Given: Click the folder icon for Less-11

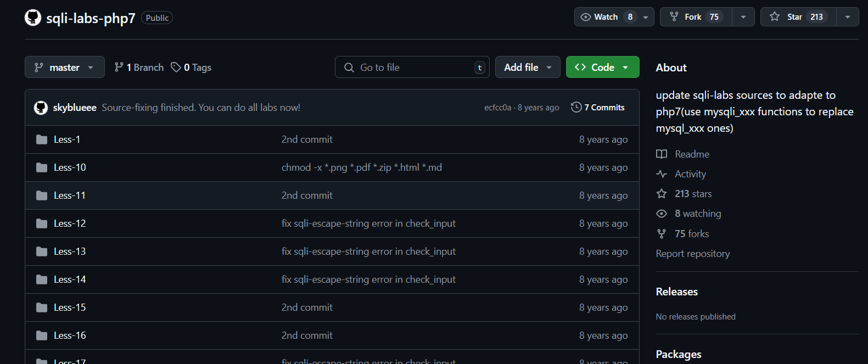Looking at the screenshot, I should click(42, 195).
